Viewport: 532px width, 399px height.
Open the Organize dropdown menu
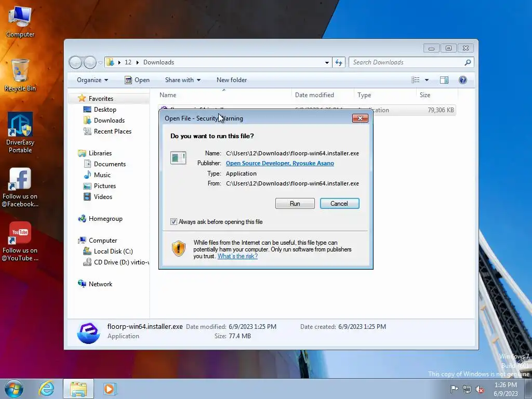92,80
